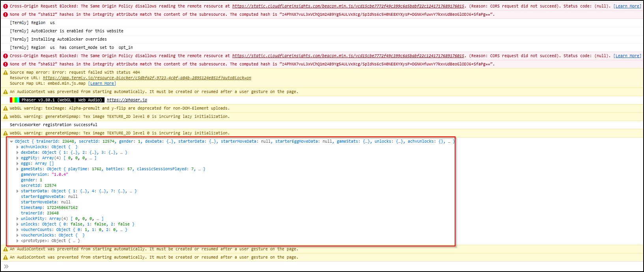This screenshot has width=644, height=272.
Task: Expand the gameStats object
Action: pos(17,169)
